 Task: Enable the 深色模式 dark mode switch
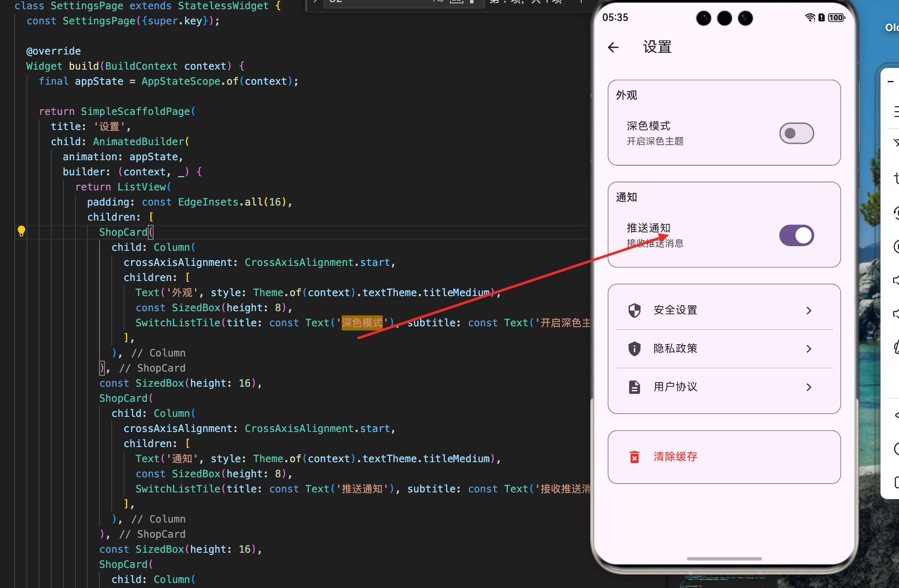796,133
